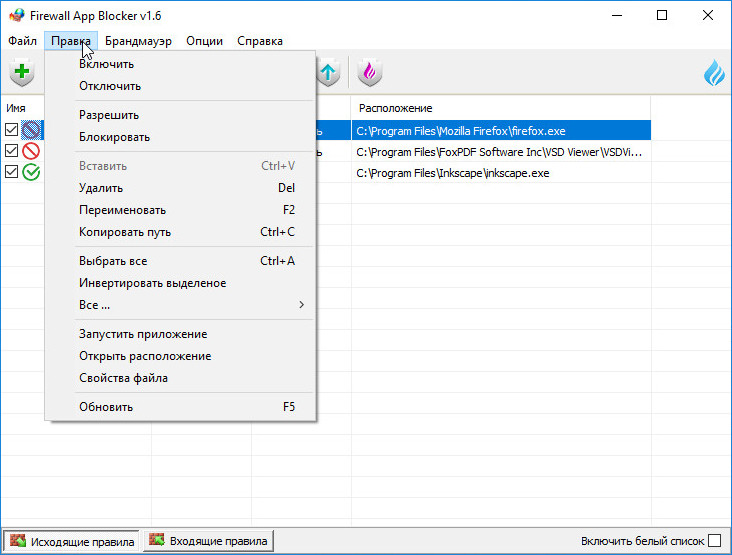Minimize the Firewall App Blocker window
Viewport: 732px width, 555px height.
617,15
